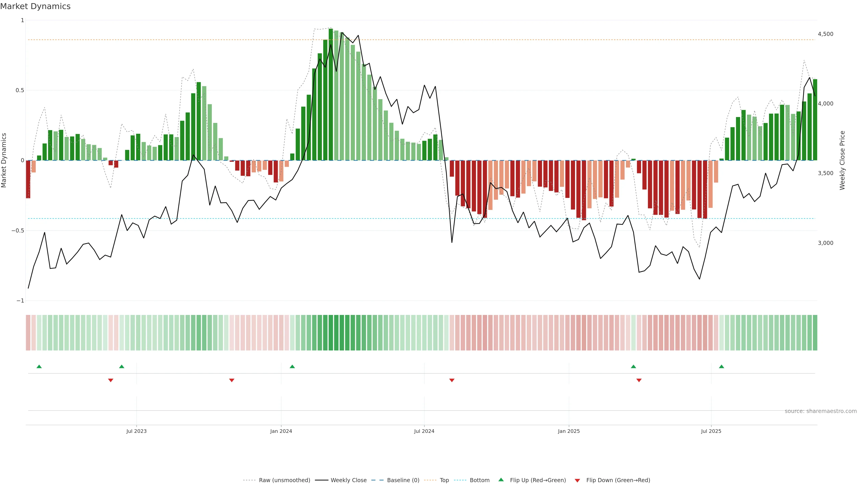
Task: Toggle the Top threshold legend item
Action: coord(444,480)
